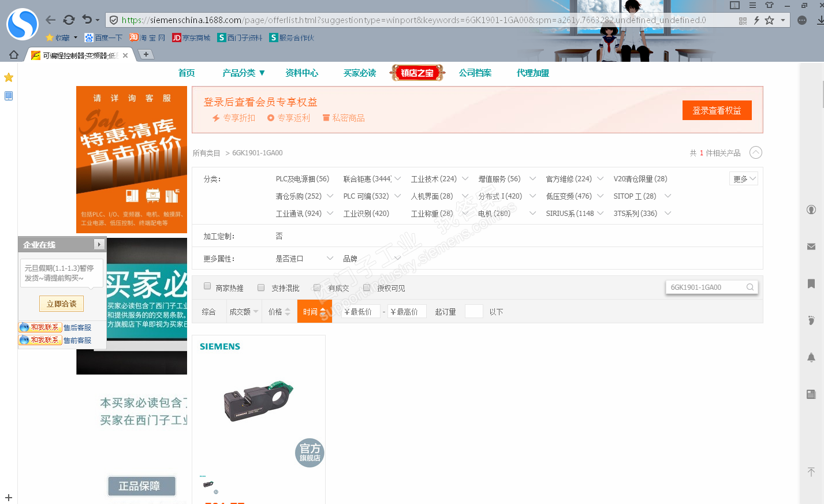The width and height of the screenshot is (824, 504).
Task: Open the 收藏 bookmarks dropdown arrow
Action: pos(75,38)
